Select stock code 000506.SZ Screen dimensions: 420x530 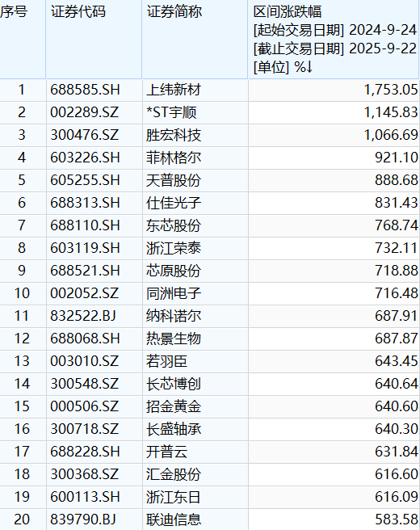pos(85,406)
